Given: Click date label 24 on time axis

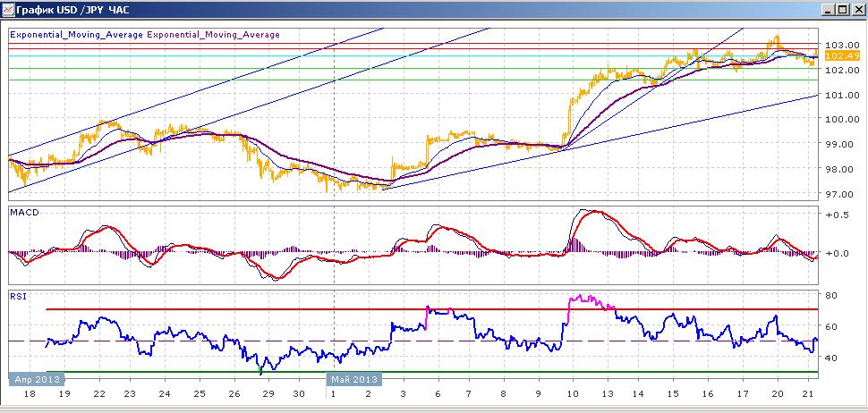Looking at the screenshot, I should 164,394.
